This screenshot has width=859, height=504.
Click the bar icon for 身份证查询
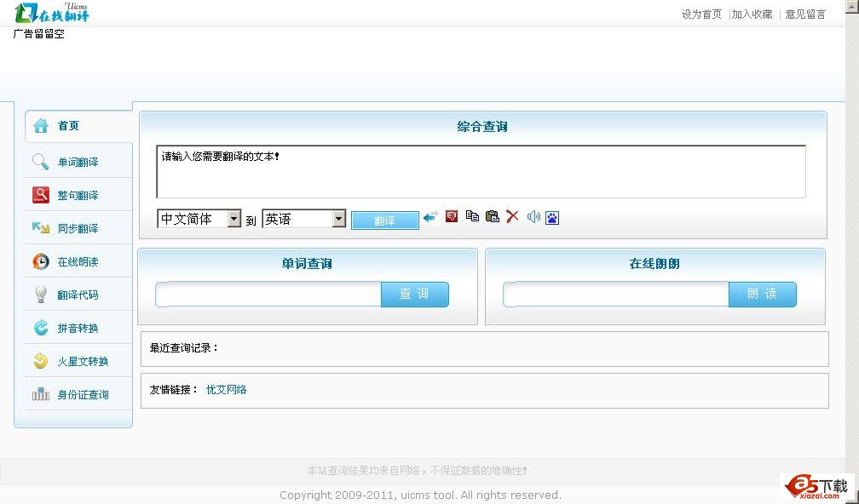[x=41, y=394]
